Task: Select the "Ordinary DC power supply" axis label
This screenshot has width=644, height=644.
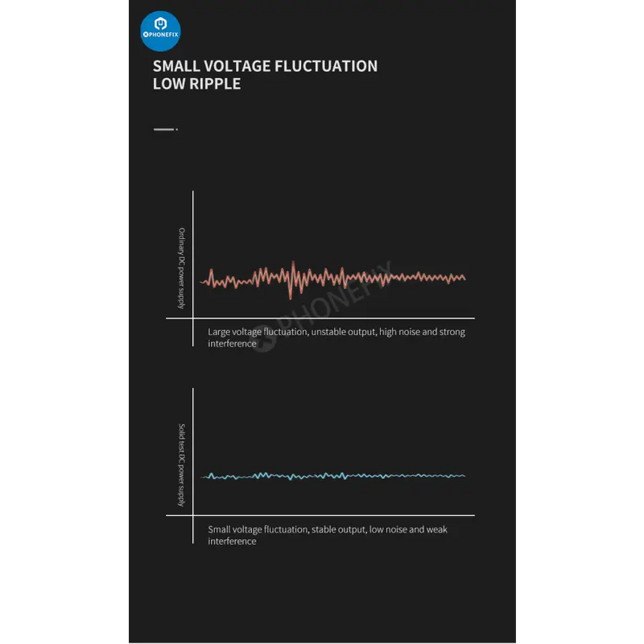Action: click(182, 268)
